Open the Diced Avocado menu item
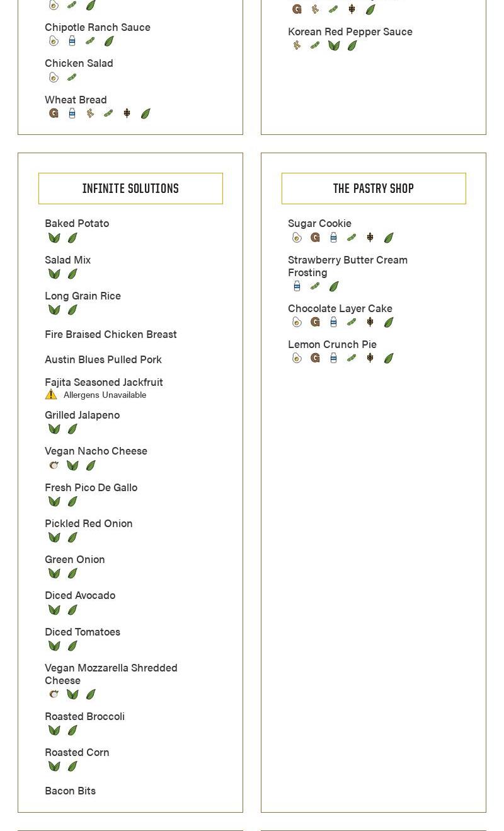The height and width of the screenshot is (831, 504). tap(80, 595)
